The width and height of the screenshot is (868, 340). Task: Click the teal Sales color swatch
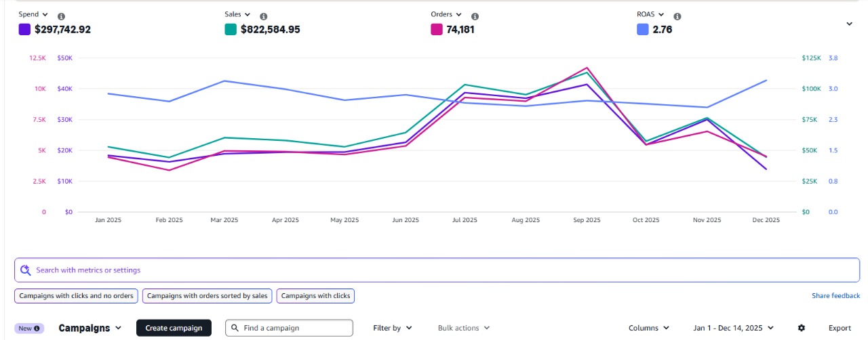click(x=231, y=29)
